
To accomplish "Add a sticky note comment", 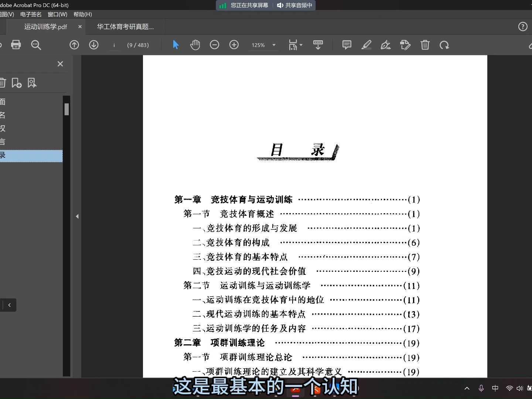I will point(347,45).
